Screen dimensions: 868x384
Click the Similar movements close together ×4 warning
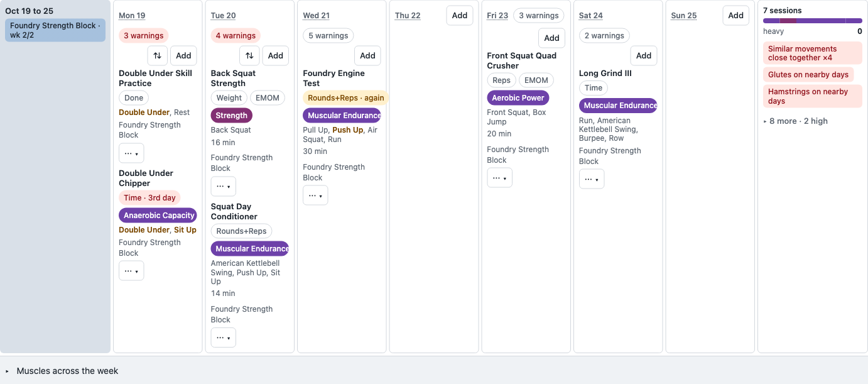pyautogui.click(x=813, y=53)
